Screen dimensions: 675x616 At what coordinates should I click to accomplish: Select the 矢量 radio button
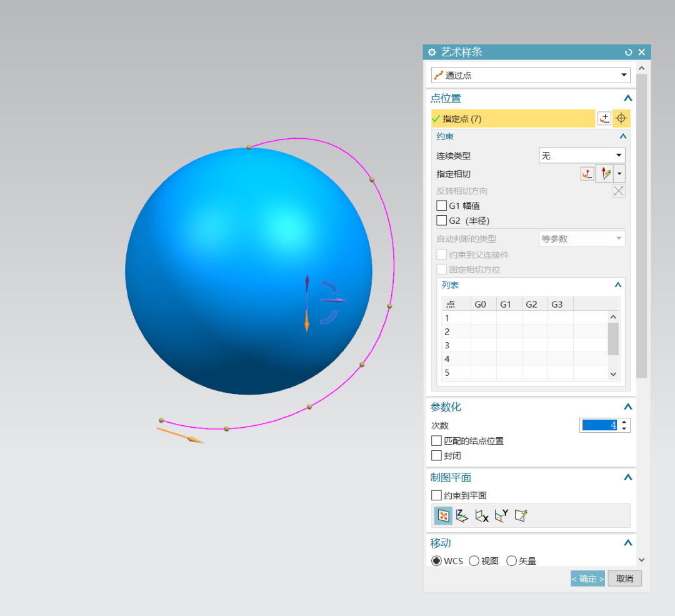(x=511, y=561)
